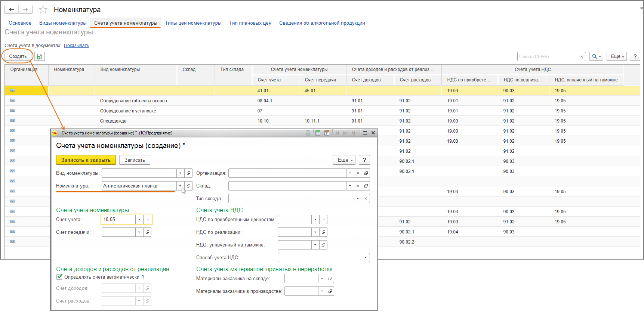Image resolution: width=644 pixels, height=313 pixels.
Task: Open help question mark in creation dialog
Action: click(x=364, y=160)
